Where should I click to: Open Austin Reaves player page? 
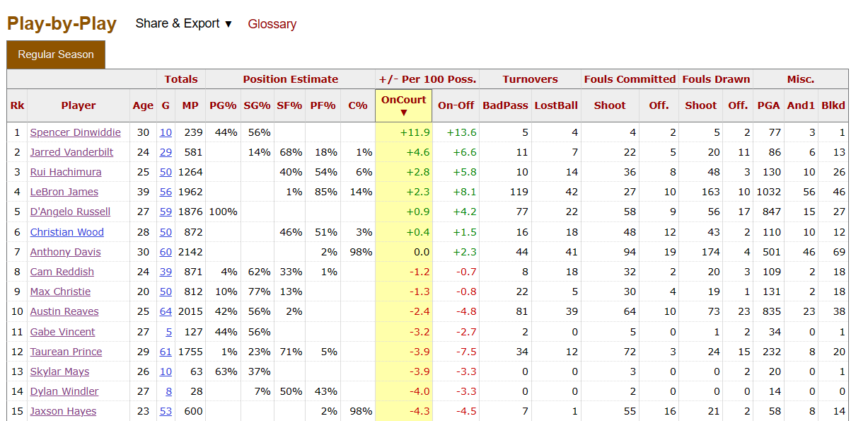(64, 311)
